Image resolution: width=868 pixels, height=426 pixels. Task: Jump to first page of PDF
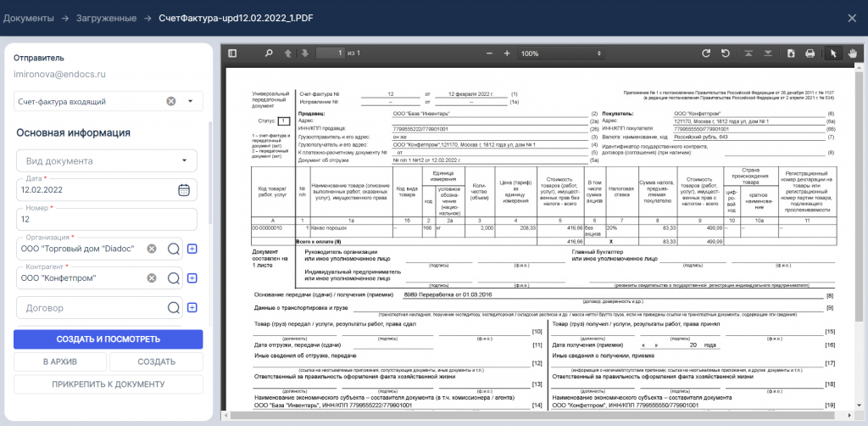748,53
